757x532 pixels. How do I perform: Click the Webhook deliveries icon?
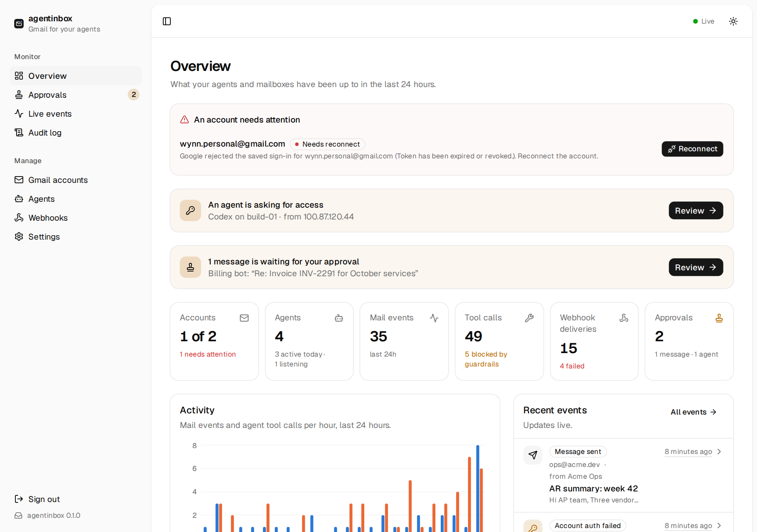click(624, 318)
